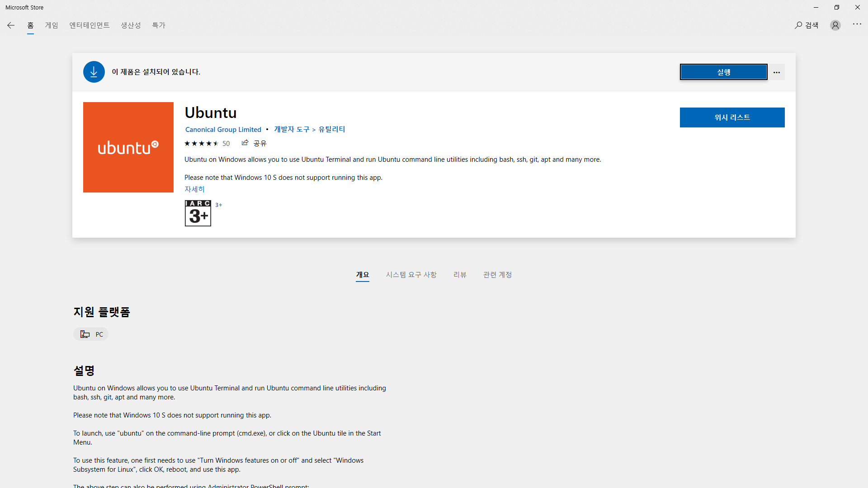Select the 시스템 요구 사항 tab
868x488 pixels.
click(x=411, y=275)
